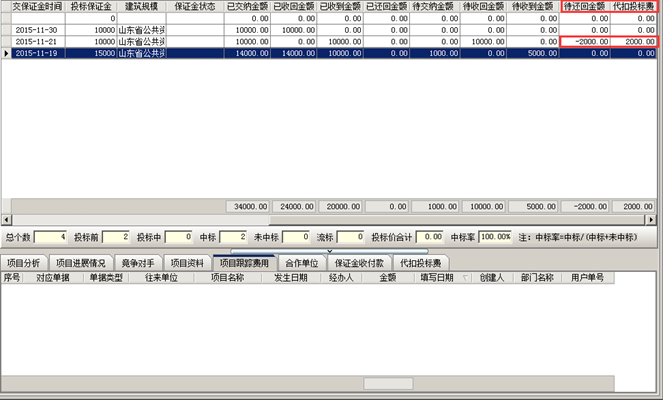Select the 2015-11-30 deposit row

[36, 30]
